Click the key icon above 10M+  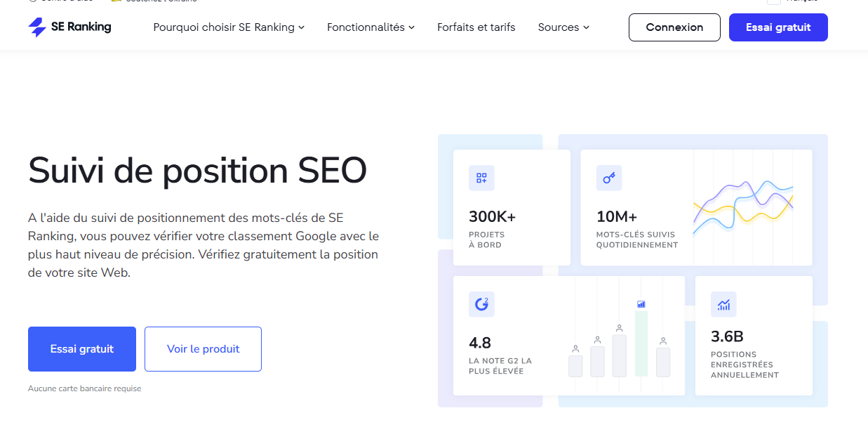coord(609,178)
